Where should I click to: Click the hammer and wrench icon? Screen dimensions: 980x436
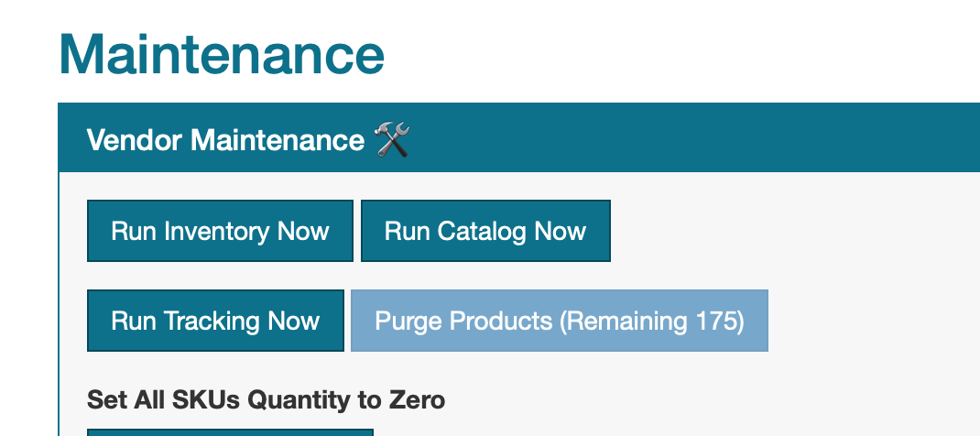click(393, 140)
